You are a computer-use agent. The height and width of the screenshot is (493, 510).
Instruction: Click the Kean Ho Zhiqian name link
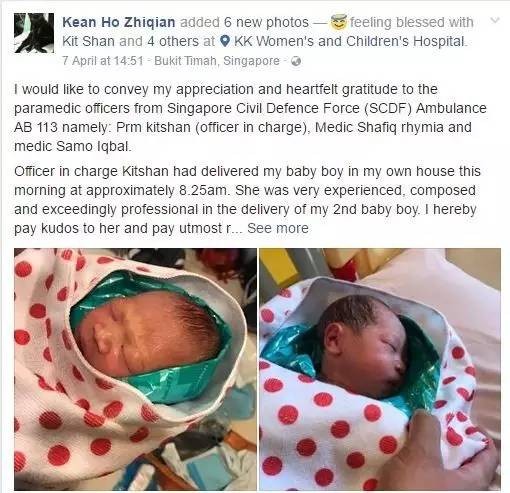click(119, 22)
